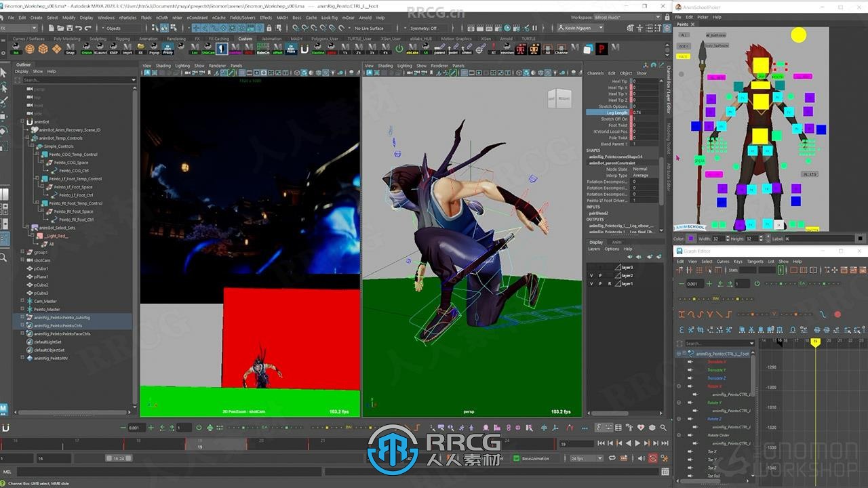
Task: Switch to the Rigging shelf tab
Action: click(122, 39)
